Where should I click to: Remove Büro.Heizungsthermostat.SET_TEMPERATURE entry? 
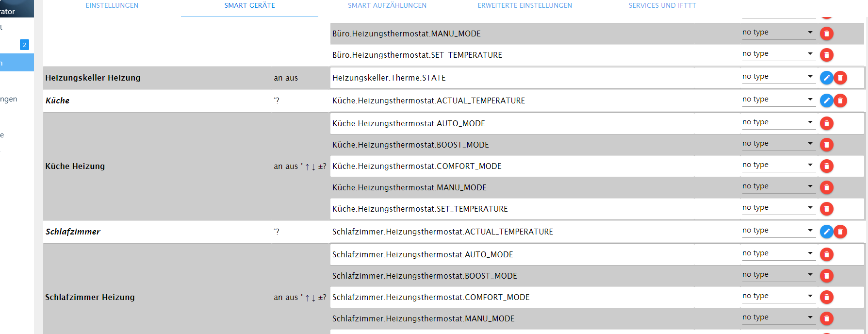(826, 55)
